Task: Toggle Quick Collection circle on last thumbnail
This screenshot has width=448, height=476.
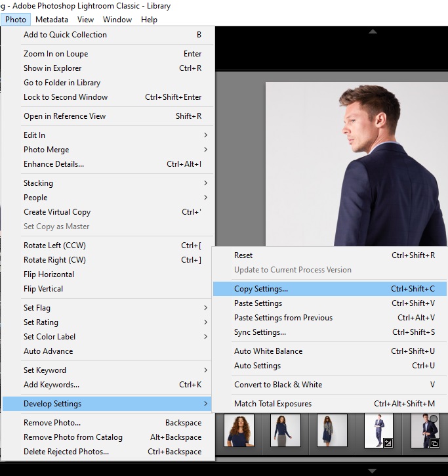Action: [434, 419]
